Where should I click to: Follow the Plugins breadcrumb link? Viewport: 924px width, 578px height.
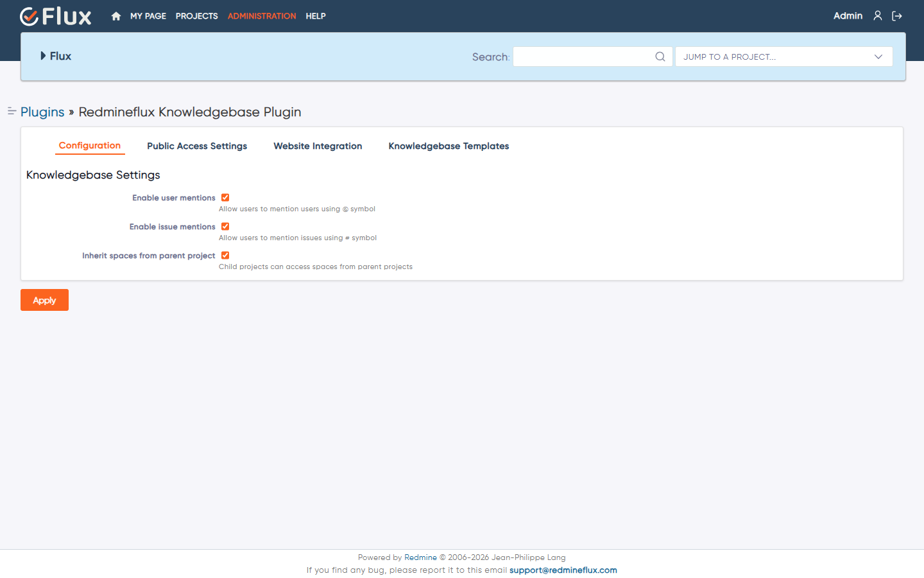coord(42,112)
